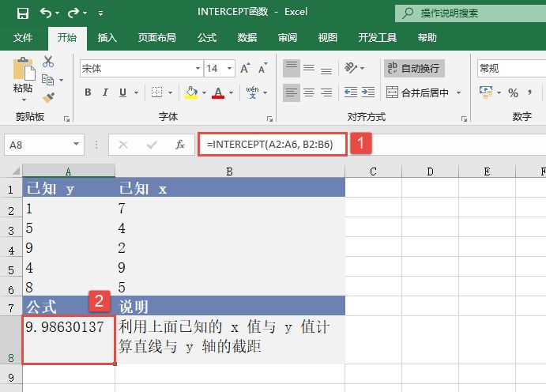Viewport: 546px width, 392px height.
Task: Apply center horizontal alignment
Action: click(x=310, y=92)
